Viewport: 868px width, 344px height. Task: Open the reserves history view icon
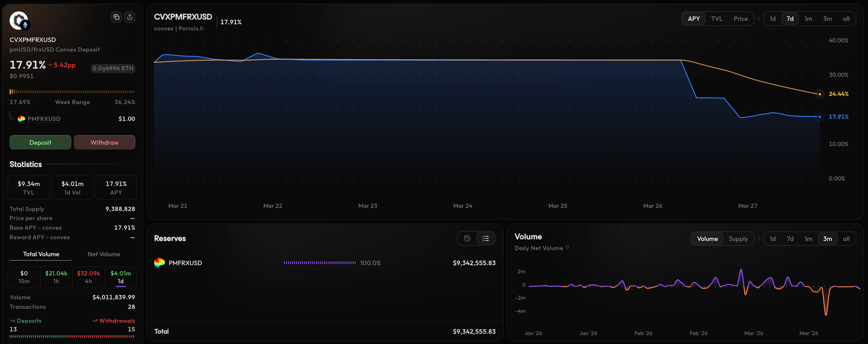[x=467, y=238]
